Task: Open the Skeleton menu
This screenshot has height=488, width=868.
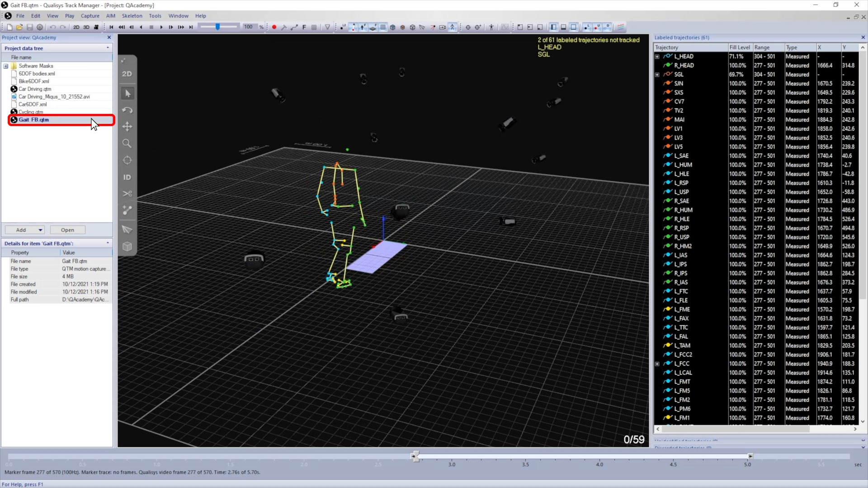Action: (x=132, y=16)
